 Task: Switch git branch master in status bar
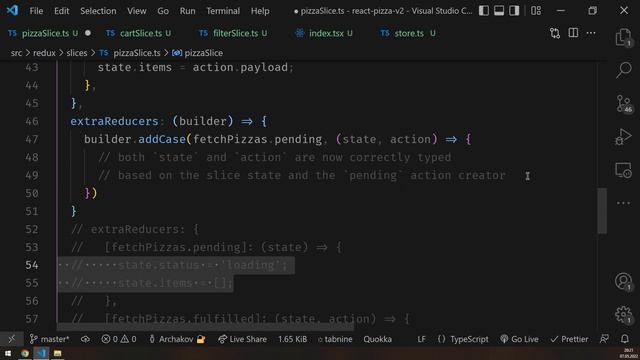tap(49, 339)
